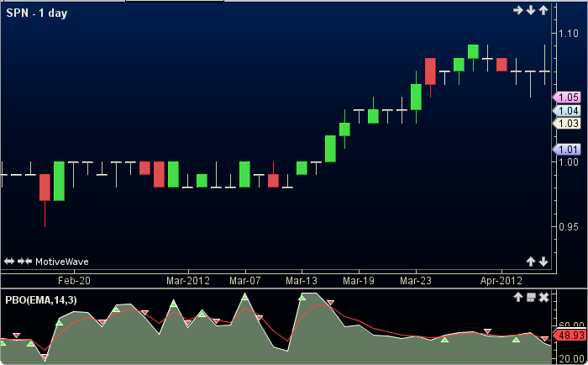The width and height of the screenshot is (588, 365).
Task: Click the green up-triangle signal at PBO Mar-13 peak
Action: 302,298
